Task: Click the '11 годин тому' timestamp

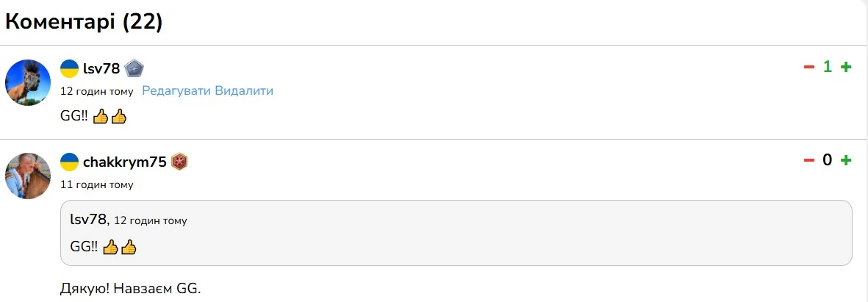Action: tap(97, 184)
